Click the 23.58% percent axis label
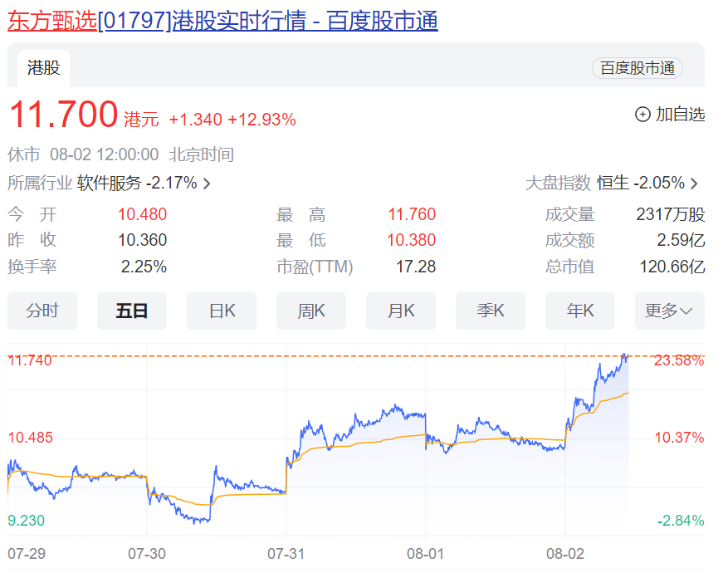 (679, 360)
